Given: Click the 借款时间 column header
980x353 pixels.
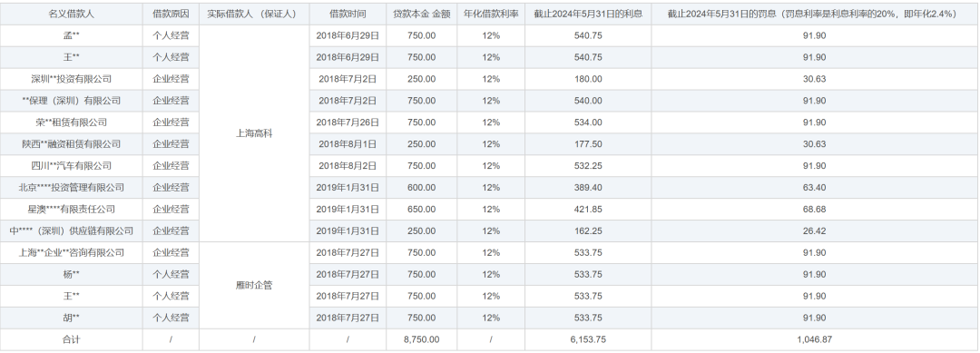Looking at the screenshot, I should pos(348,14).
